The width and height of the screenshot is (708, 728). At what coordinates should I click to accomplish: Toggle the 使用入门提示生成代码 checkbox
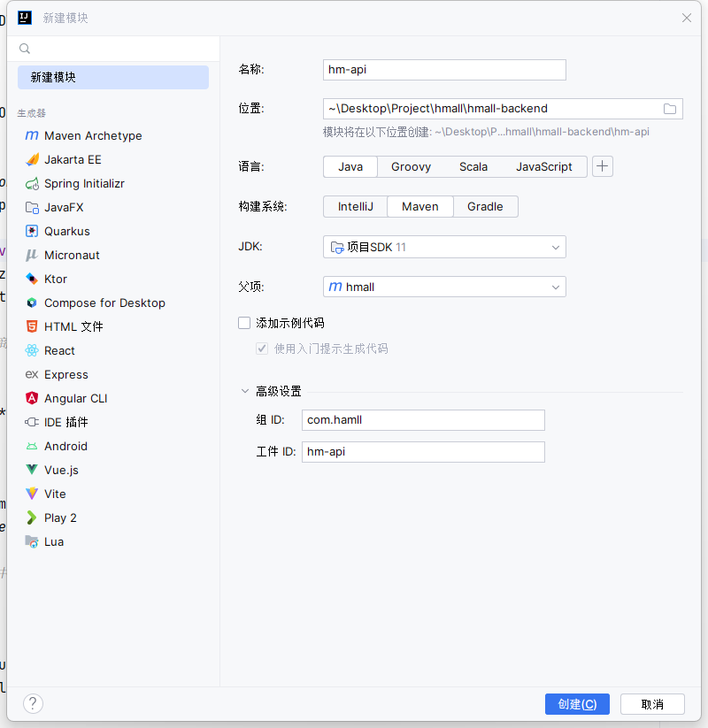click(x=262, y=349)
